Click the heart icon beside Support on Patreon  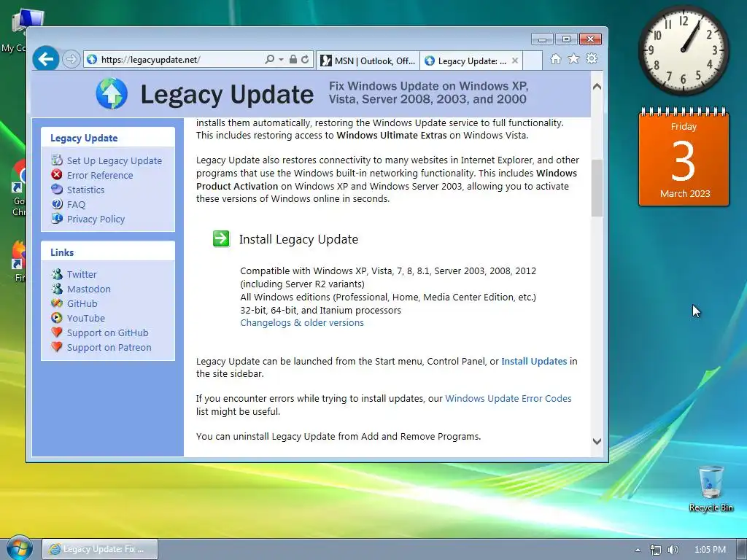pyautogui.click(x=57, y=347)
